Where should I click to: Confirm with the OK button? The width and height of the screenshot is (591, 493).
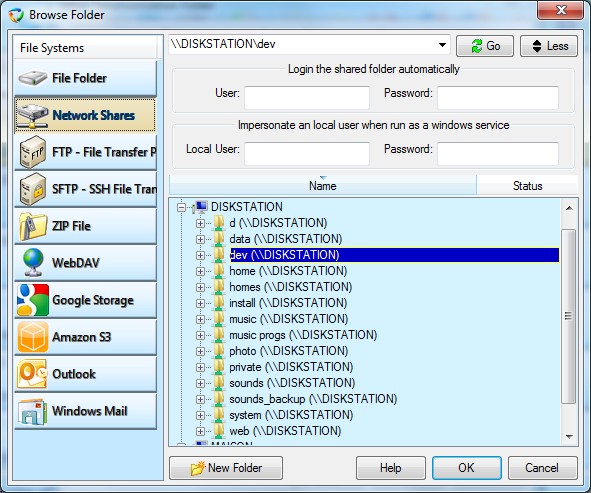pos(467,468)
